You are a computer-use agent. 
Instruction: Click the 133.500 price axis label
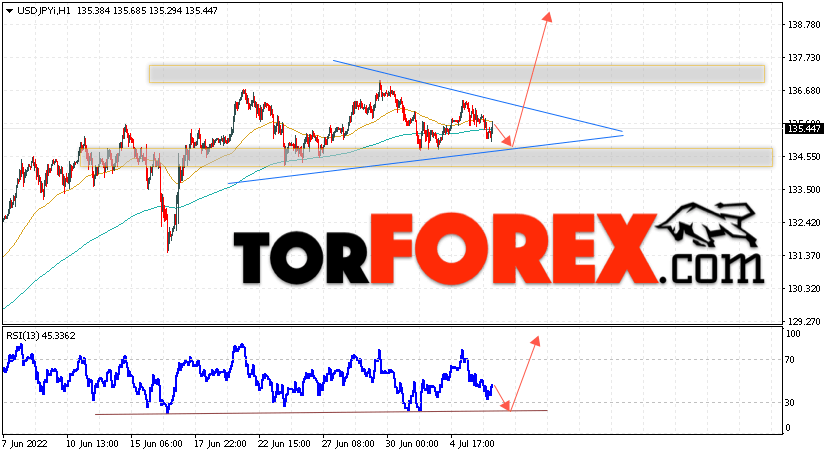(x=804, y=189)
